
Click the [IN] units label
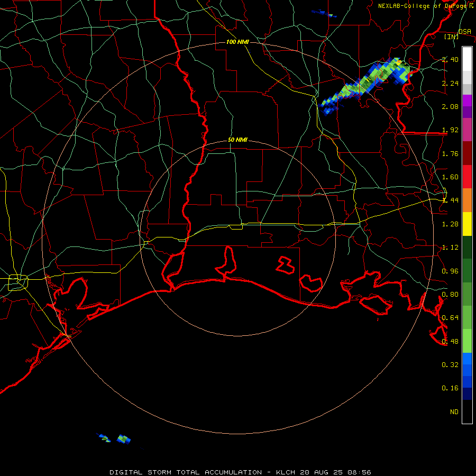tap(452, 36)
